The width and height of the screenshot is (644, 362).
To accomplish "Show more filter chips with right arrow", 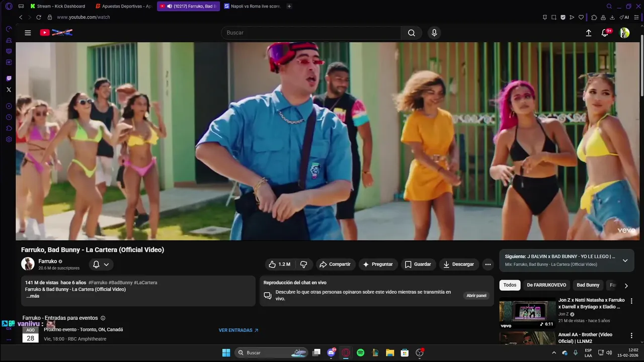I will (626, 286).
